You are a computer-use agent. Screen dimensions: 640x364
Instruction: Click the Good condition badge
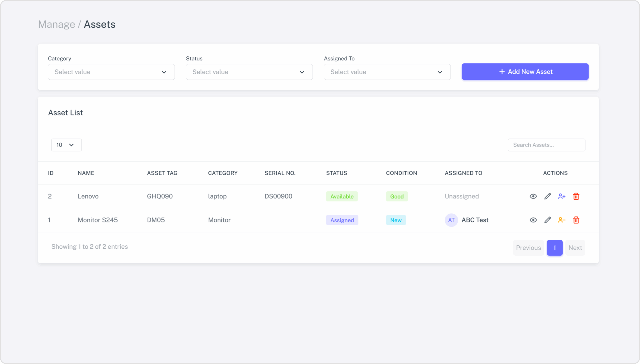[x=397, y=196]
